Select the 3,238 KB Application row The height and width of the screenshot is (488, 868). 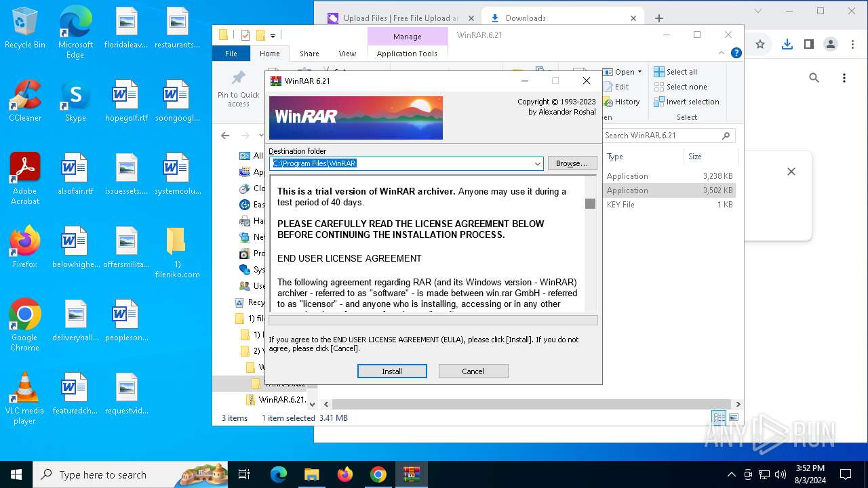click(x=669, y=176)
